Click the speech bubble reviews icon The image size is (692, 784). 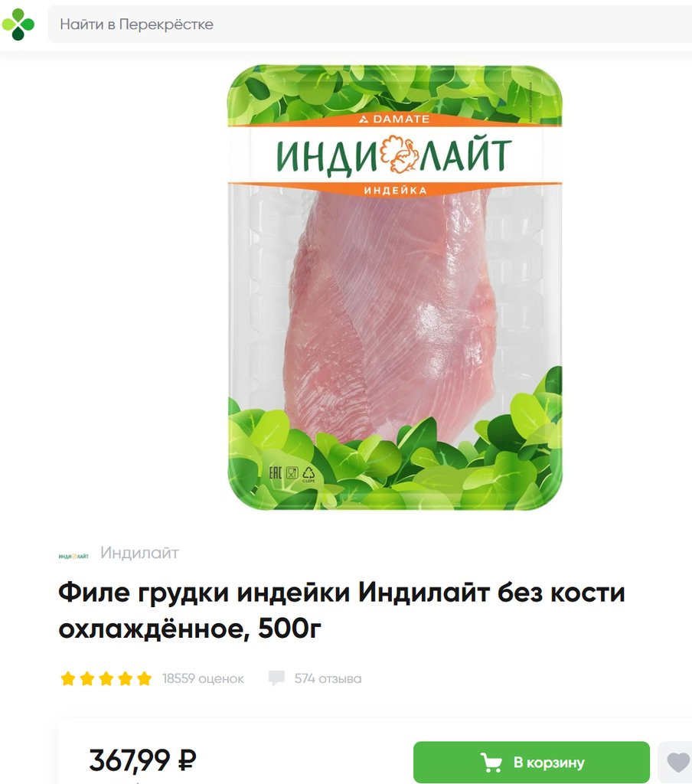click(x=276, y=678)
